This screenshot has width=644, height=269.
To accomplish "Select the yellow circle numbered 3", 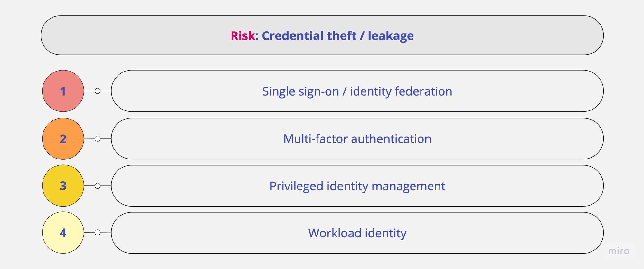I will (63, 186).
